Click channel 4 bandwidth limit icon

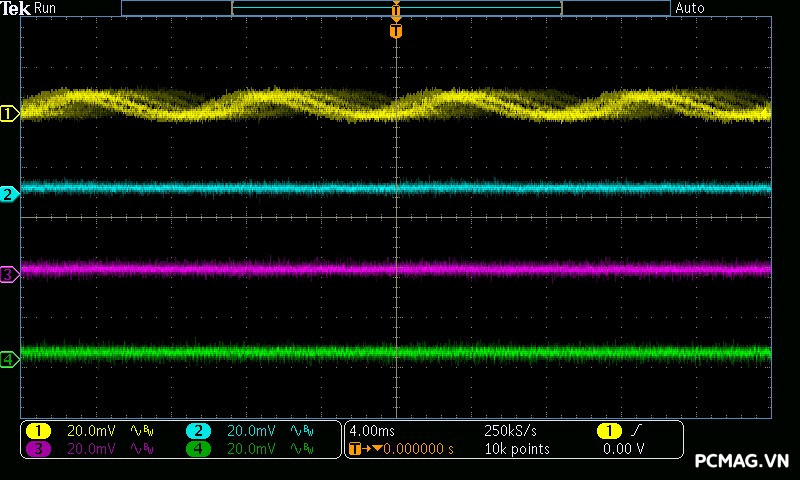[x=303, y=449]
